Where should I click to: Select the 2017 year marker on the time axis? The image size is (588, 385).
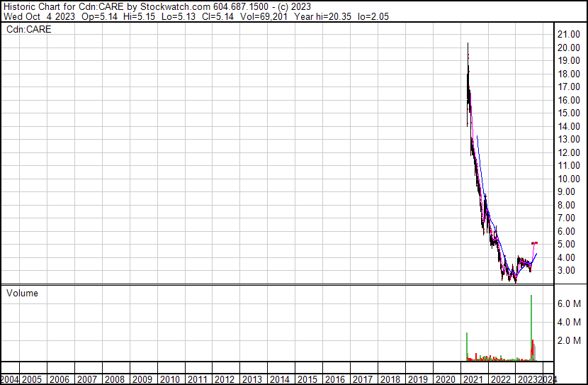[x=363, y=379]
